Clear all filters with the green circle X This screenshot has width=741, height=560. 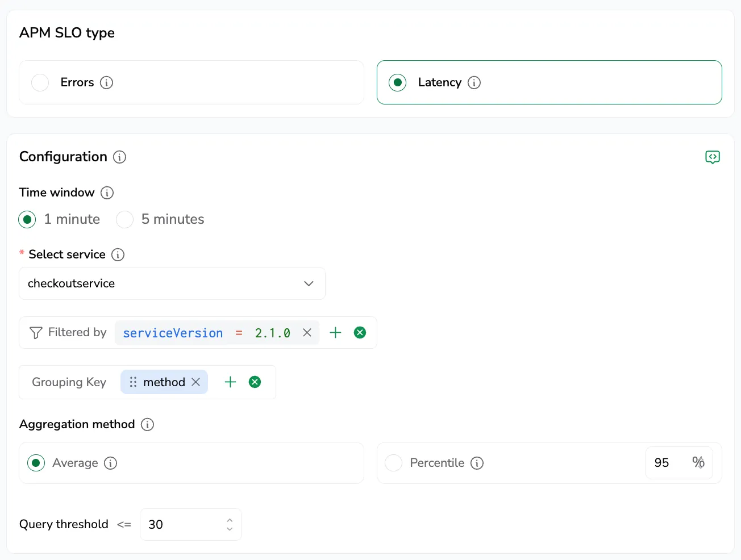360,333
